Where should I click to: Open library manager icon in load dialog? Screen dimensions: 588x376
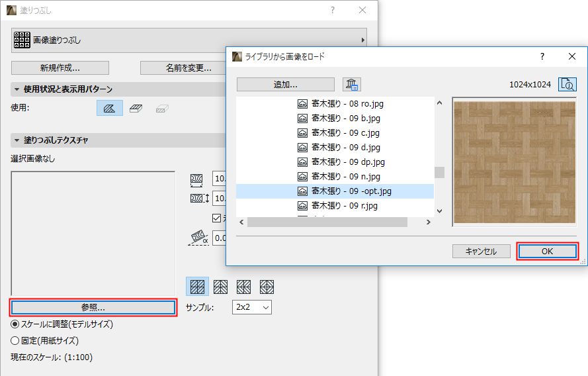(x=352, y=85)
